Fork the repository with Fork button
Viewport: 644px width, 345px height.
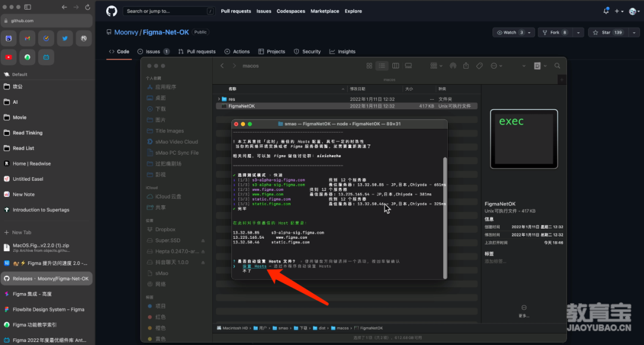click(x=555, y=32)
